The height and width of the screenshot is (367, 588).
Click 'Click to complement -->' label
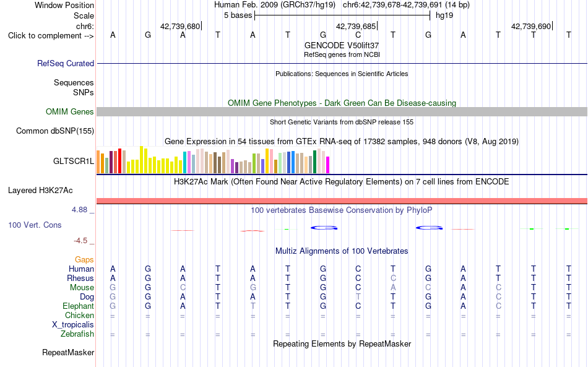click(x=51, y=36)
